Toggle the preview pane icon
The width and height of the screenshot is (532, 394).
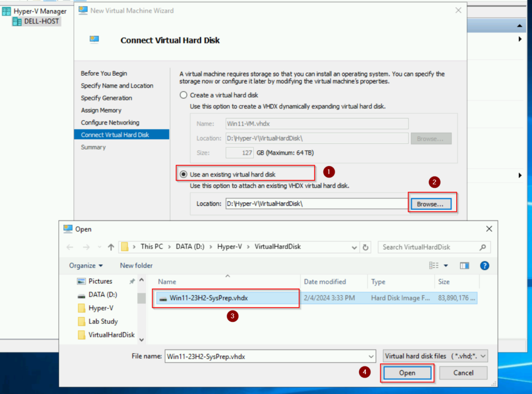coord(464,265)
